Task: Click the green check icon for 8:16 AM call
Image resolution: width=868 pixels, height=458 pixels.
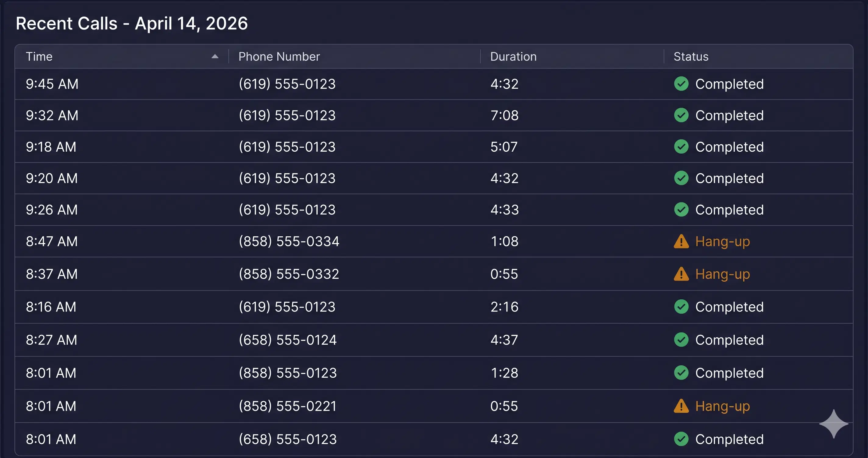Action: click(x=681, y=307)
